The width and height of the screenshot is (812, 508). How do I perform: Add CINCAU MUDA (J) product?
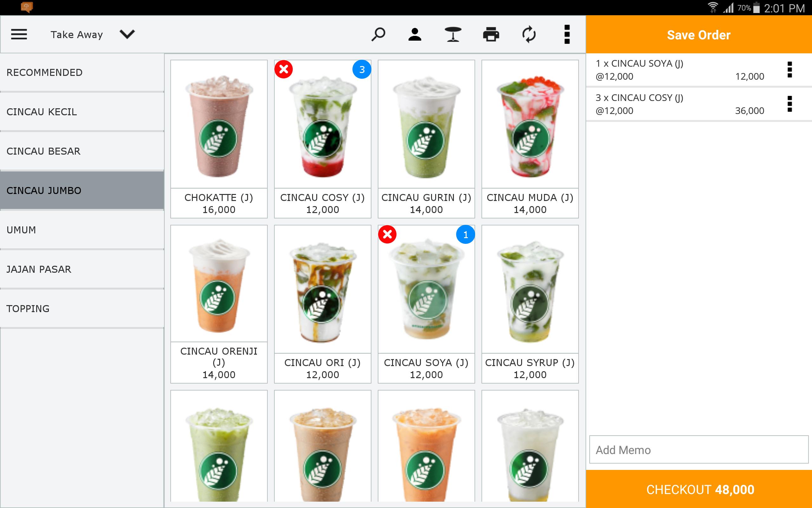click(530, 139)
